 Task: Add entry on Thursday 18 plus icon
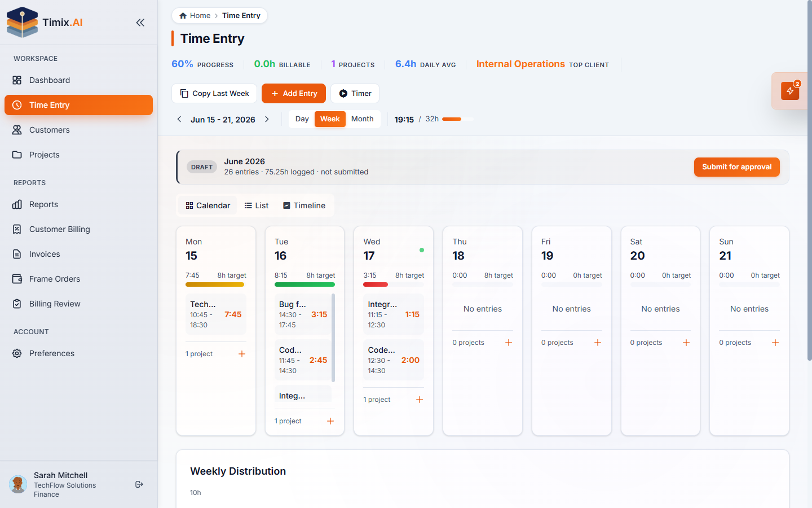509,343
